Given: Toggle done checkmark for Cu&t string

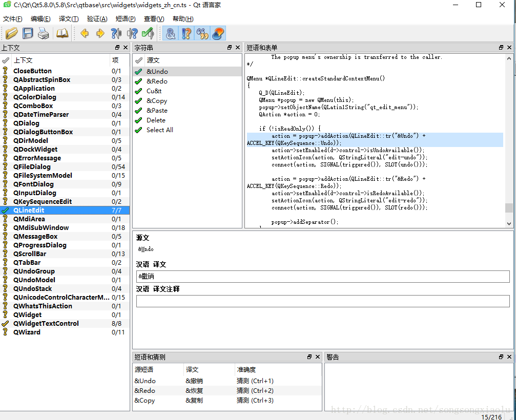Looking at the screenshot, I should coord(138,91).
